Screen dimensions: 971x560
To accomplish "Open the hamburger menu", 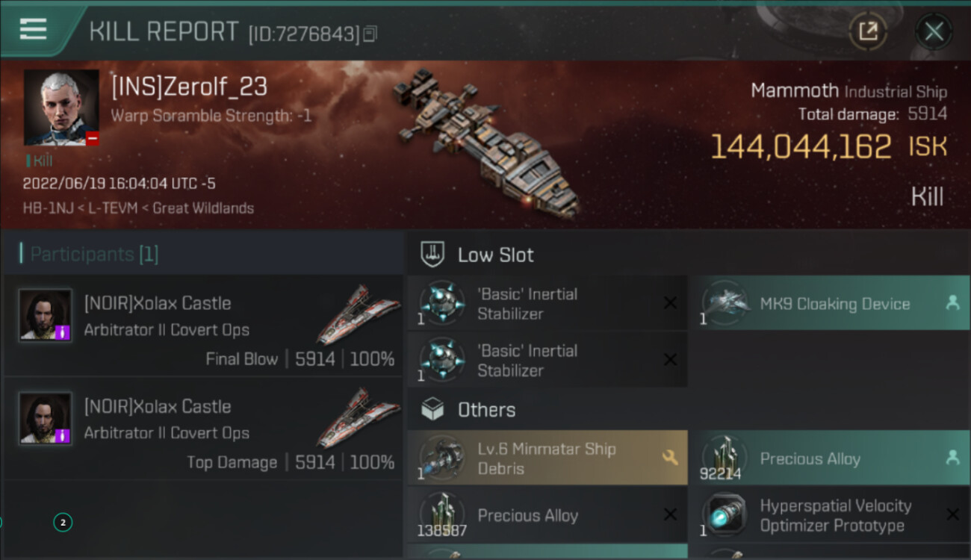I will click(34, 30).
